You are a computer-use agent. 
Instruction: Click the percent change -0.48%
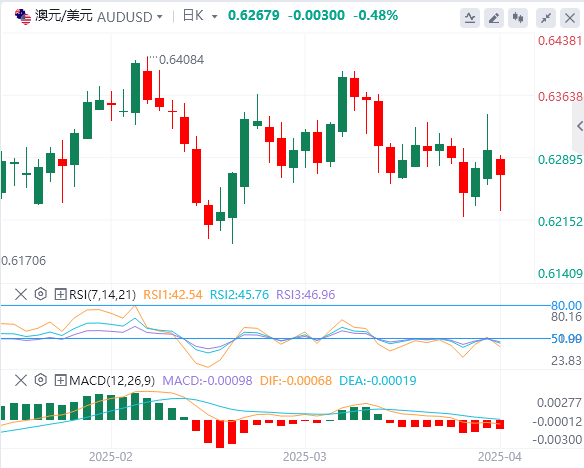pyautogui.click(x=375, y=15)
